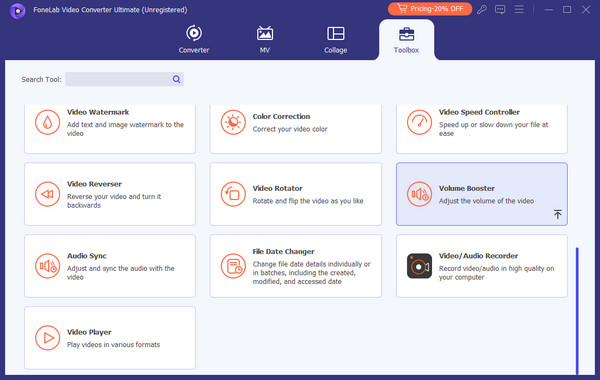600x380 pixels.
Task: Open the Video Speed Controller gauge icon
Action: coord(419,122)
